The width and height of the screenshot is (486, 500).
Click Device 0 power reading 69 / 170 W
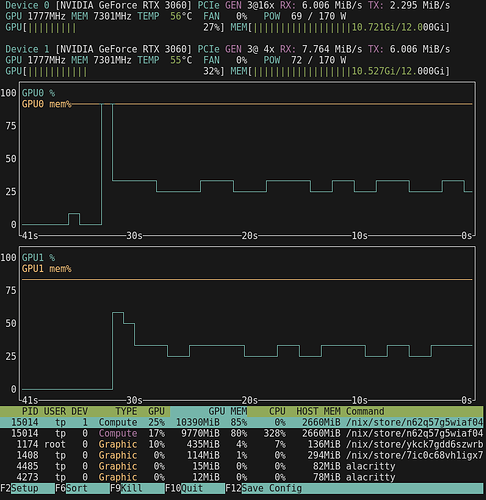tap(318, 16)
